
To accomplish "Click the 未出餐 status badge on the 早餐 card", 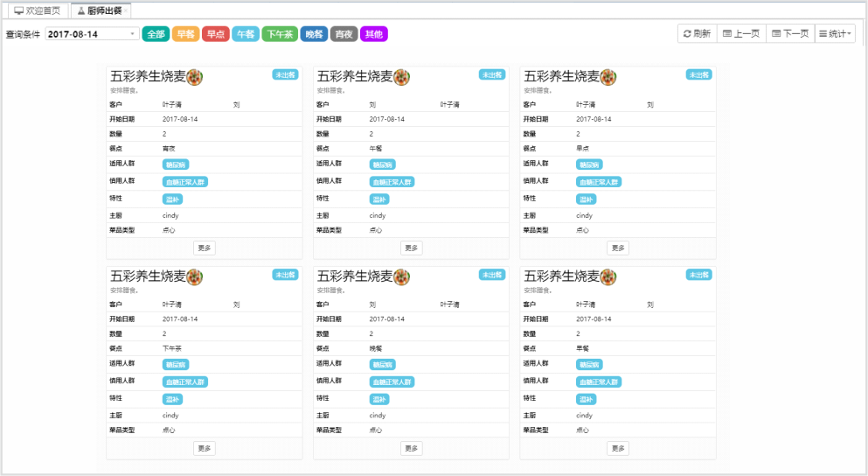I will [x=698, y=275].
